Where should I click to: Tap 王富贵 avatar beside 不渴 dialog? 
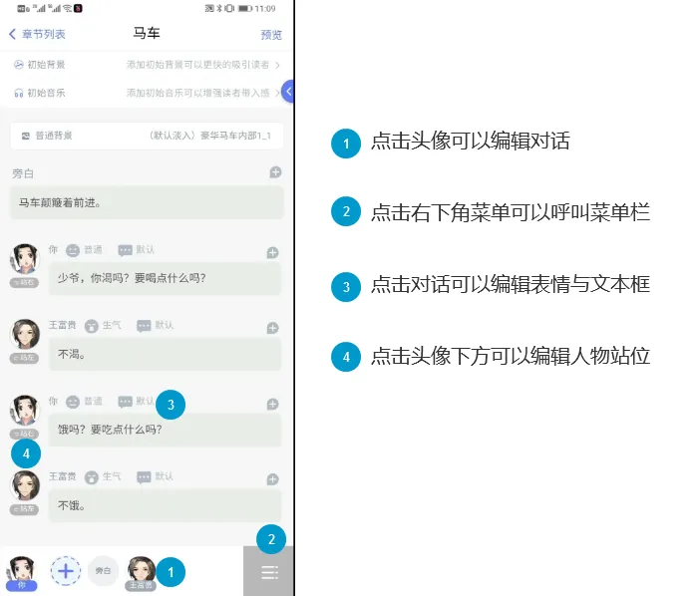[x=25, y=334]
